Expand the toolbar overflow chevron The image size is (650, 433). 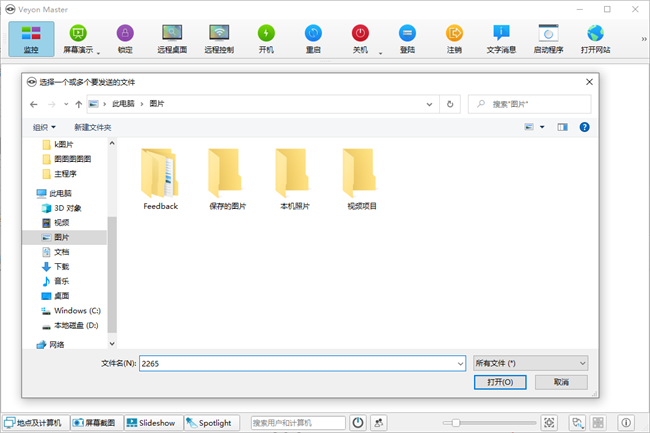pos(644,39)
